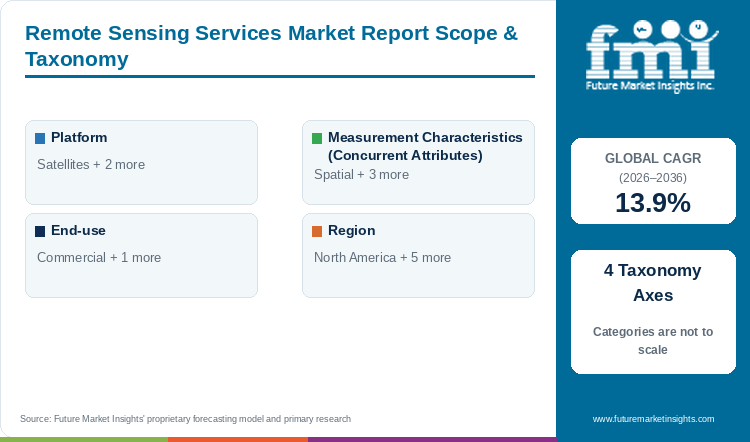Click the report title heading

pos(271,46)
